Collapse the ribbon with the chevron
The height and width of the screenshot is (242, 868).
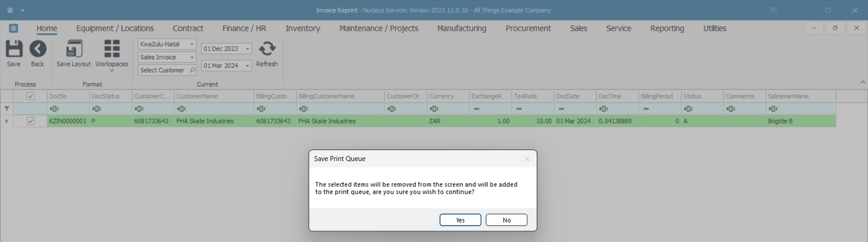point(863,82)
